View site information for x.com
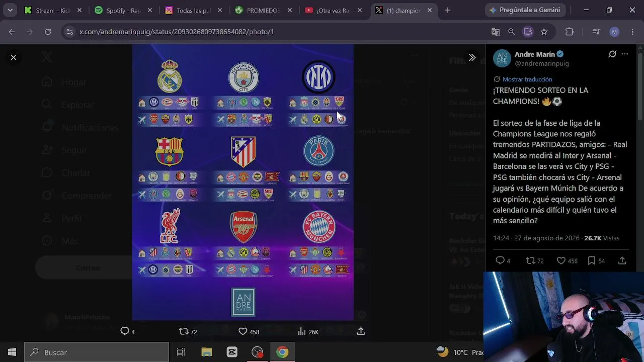Viewport: 644px width, 362px height. pyautogui.click(x=69, y=32)
